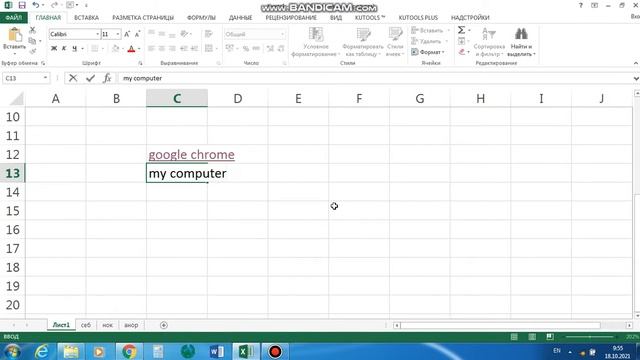Image resolution: width=640 pixels, height=360 pixels.
Task: Open the font color dropdown arrow
Action: pyautogui.click(x=139, y=49)
